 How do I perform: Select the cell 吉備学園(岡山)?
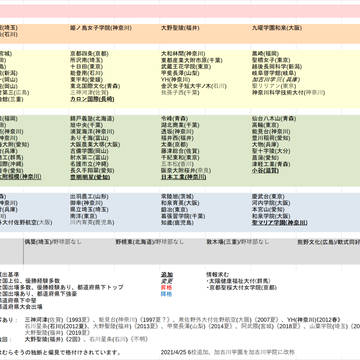tap(89, 151)
